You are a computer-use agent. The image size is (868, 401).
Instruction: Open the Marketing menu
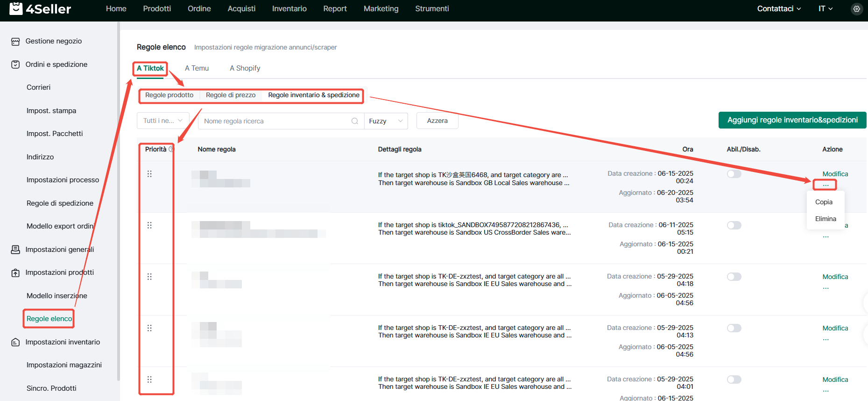tap(381, 9)
